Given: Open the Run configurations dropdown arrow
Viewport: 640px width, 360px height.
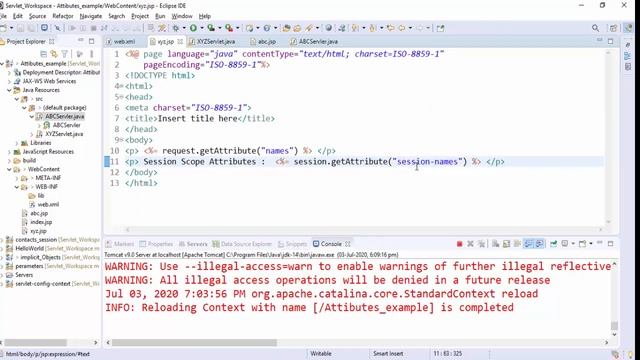Looking at the screenshot, I should 201,28.
